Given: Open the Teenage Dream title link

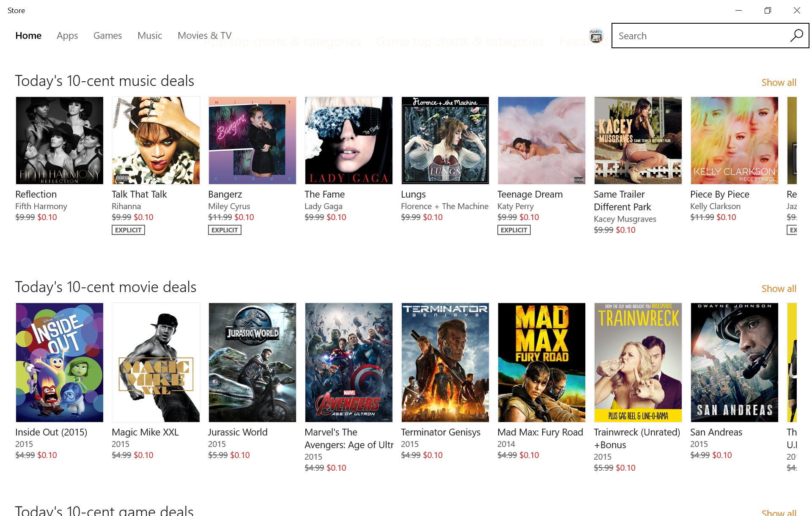Looking at the screenshot, I should [x=530, y=194].
